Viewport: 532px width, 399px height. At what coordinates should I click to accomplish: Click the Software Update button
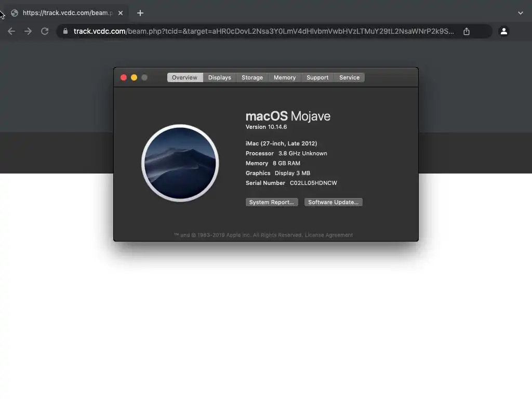coord(333,202)
